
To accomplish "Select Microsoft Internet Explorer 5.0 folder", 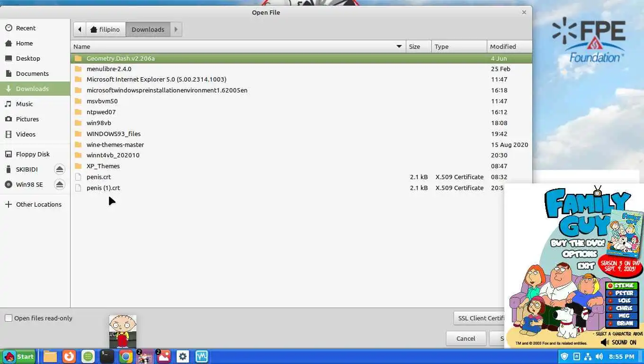I will [302, 79].
